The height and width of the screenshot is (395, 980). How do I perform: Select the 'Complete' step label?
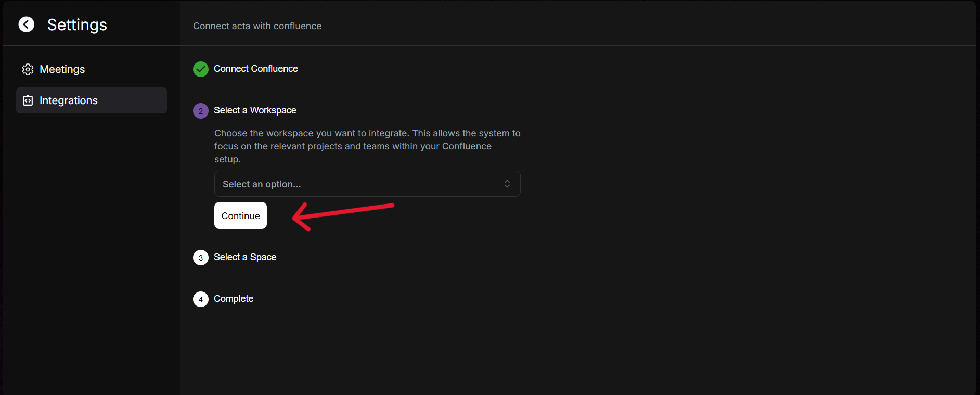tap(234, 299)
